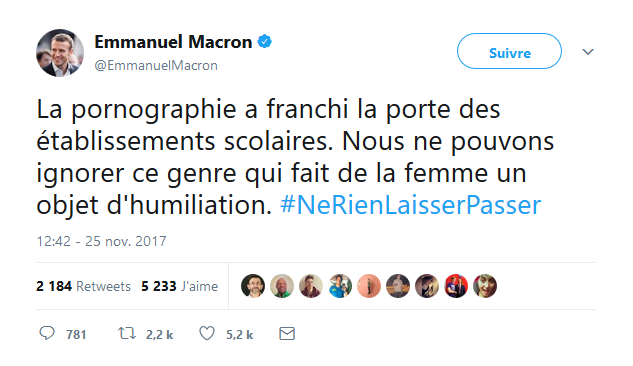
Task: Select the pink background liker avatar
Action: 369,286
